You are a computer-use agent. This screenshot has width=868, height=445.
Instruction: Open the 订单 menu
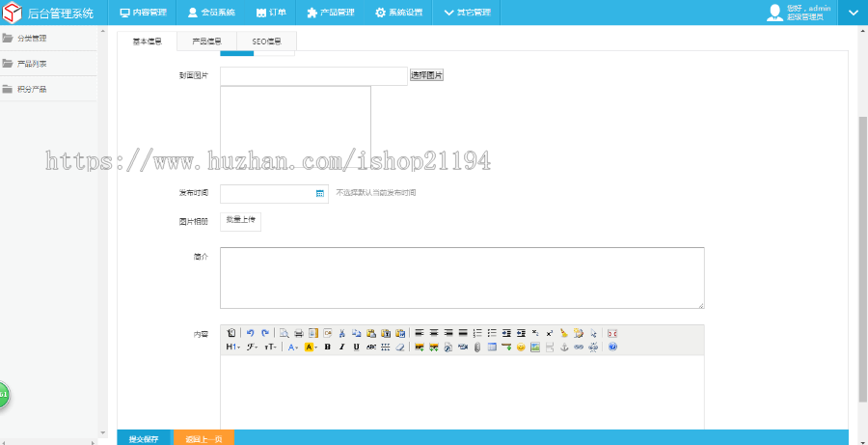coord(271,13)
